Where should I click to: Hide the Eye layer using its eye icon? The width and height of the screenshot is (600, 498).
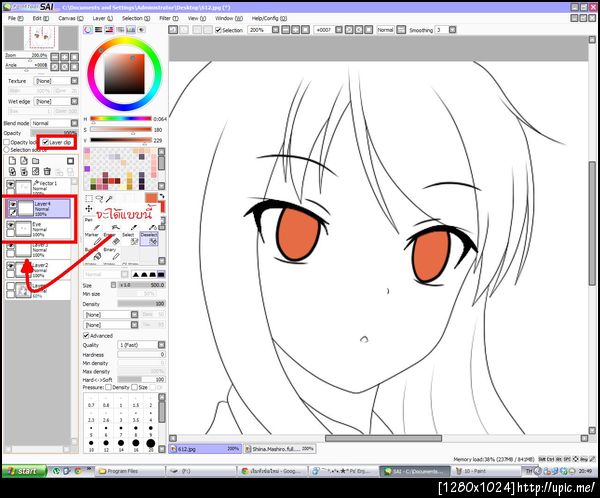tap(11, 225)
